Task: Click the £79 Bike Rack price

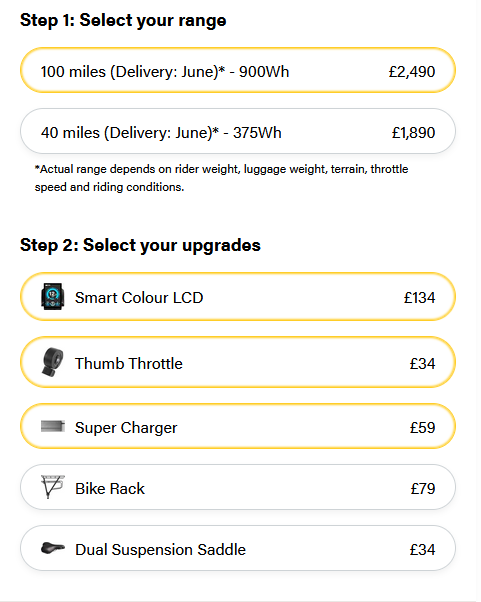Action: pos(423,489)
